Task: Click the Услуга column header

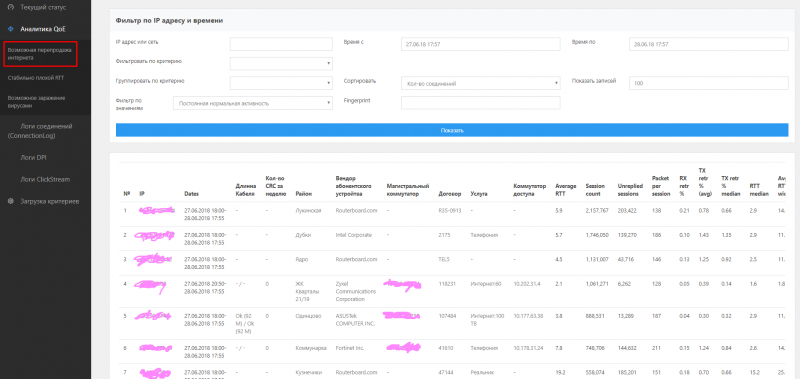Action: tap(478, 194)
